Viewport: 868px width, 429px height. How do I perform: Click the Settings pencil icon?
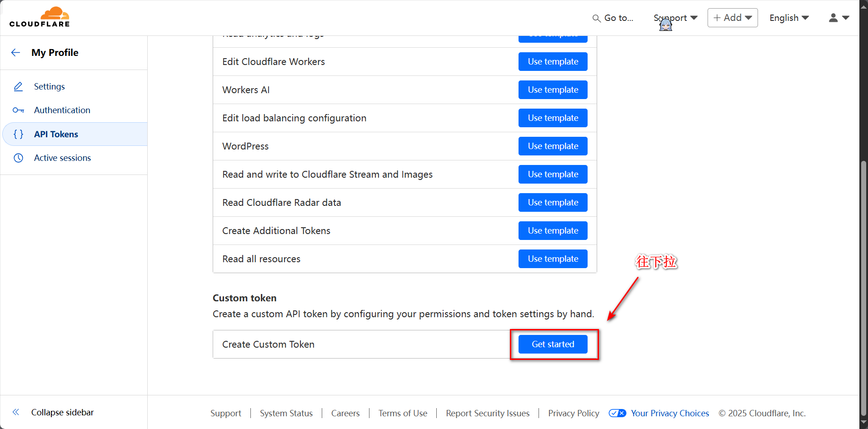pyautogui.click(x=18, y=86)
